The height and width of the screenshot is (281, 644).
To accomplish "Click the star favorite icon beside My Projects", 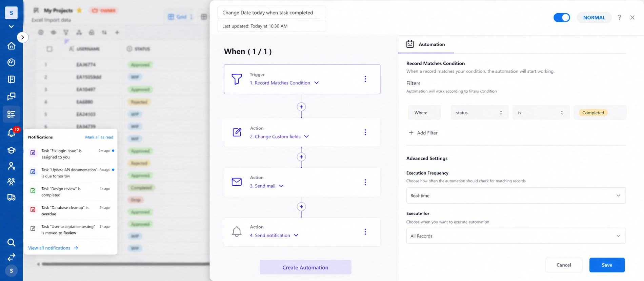I will click(79, 10).
